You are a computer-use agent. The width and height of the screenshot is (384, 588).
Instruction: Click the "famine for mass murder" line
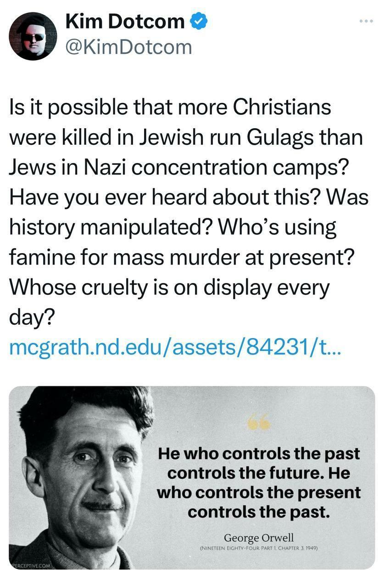pyautogui.click(x=182, y=258)
